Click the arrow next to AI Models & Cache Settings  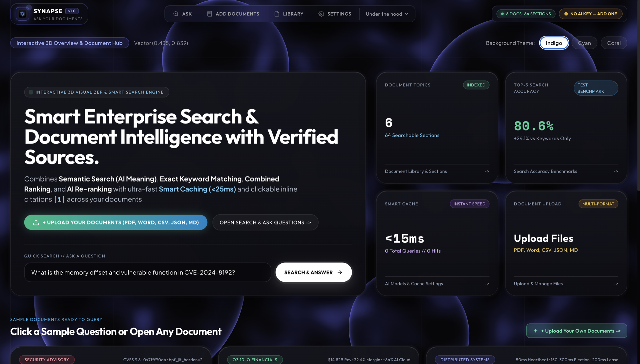[x=487, y=284]
